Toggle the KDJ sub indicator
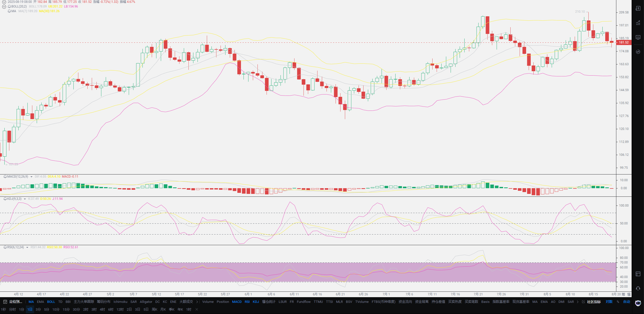This screenshot has width=644, height=314. point(256,302)
